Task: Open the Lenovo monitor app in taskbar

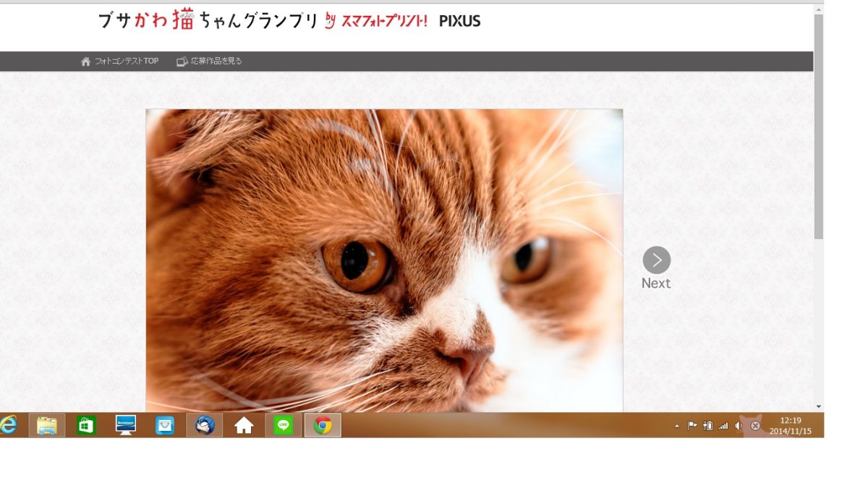Action: [126, 425]
